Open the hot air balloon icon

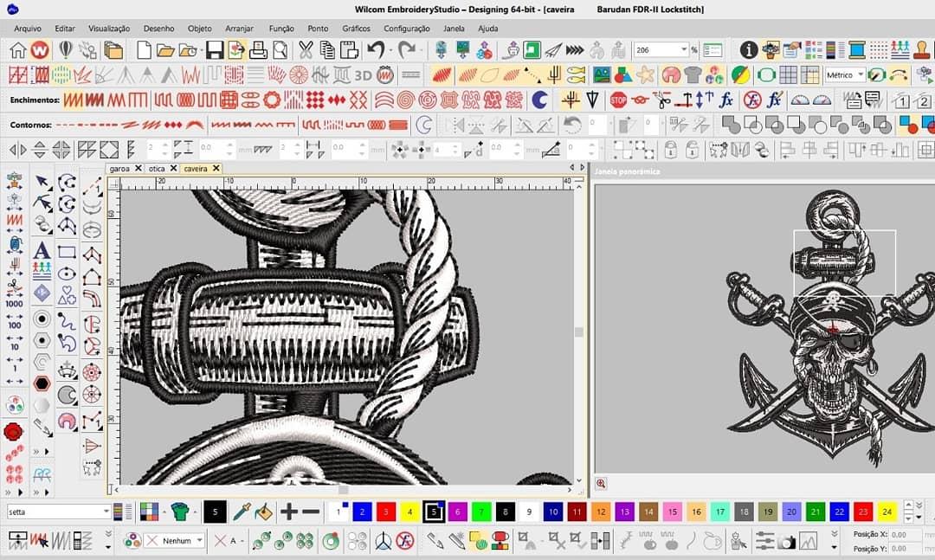tap(66, 50)
